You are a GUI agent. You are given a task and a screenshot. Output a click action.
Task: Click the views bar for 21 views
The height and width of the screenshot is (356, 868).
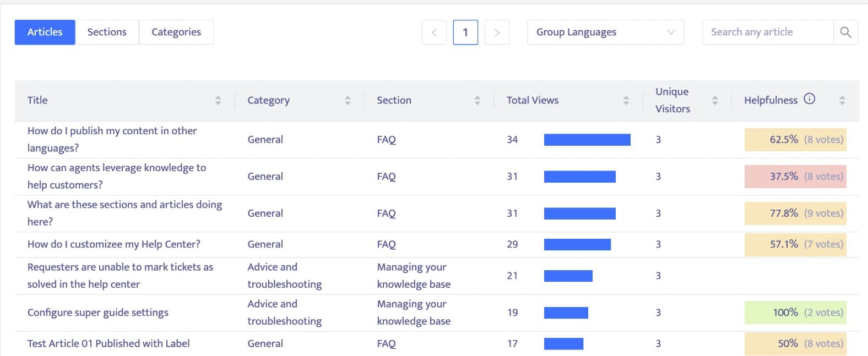[568, 276]
